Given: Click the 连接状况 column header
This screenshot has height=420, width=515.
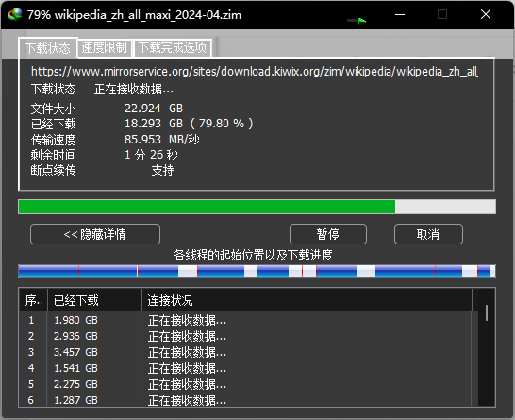Looking at the screenshot, I should tap(307, 300).
